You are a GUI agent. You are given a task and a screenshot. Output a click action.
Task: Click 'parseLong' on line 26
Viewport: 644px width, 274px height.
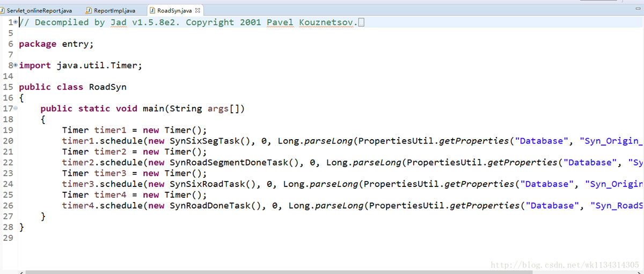(340, 205)
